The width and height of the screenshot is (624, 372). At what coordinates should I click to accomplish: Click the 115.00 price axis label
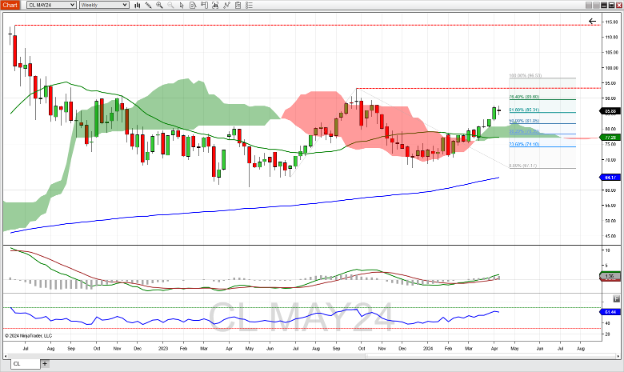[x=612, y=22]
